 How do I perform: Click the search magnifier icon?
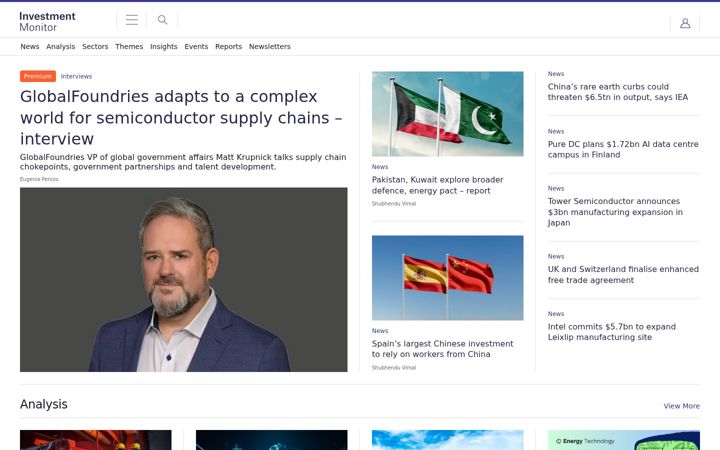(163, 20)
